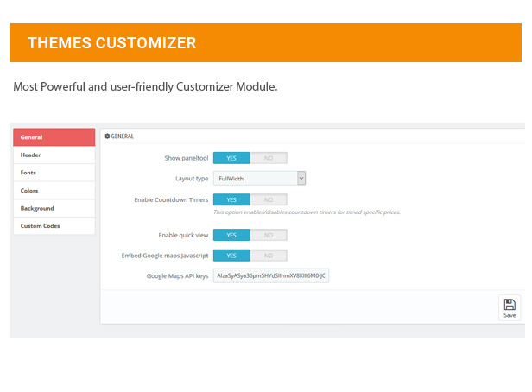
Task: Select the Background tab
Action: (54, 208)
